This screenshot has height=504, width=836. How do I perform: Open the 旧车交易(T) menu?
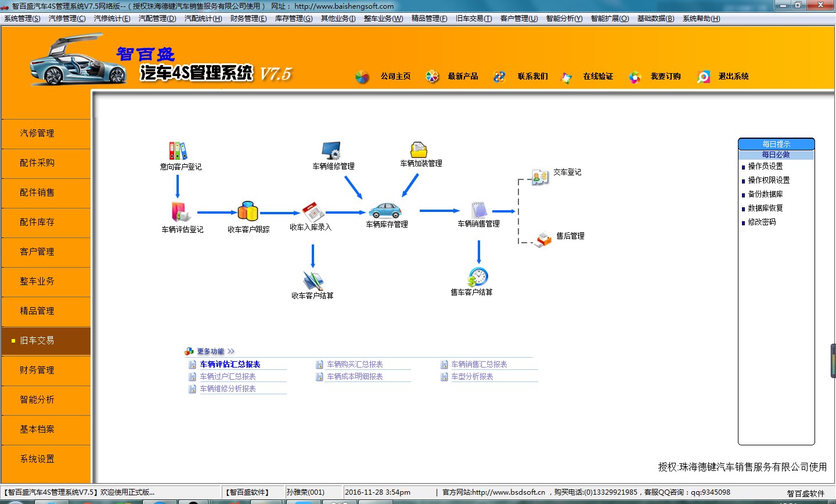pyautogui.click(x=474, y=19)
